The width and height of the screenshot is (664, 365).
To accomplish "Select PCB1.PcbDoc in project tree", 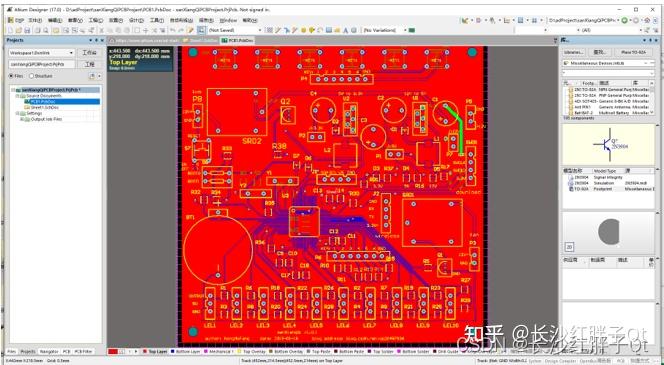I will pos(62,102).
